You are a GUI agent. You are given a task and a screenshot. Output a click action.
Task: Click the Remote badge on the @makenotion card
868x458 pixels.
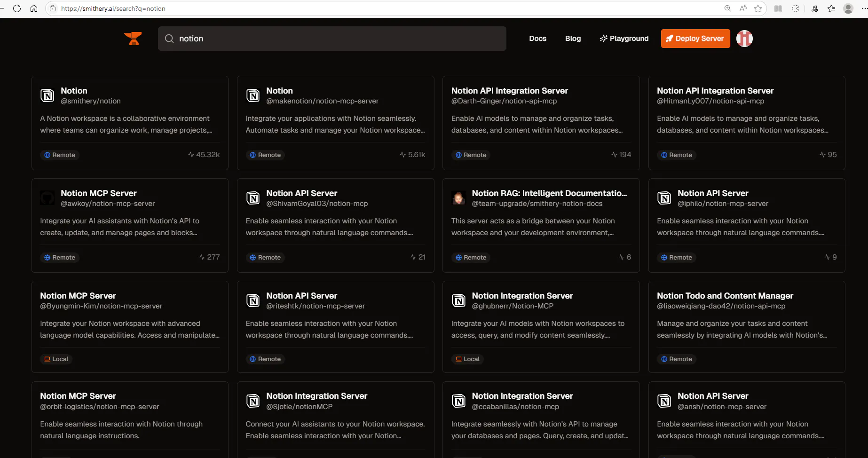pos(265,155)
